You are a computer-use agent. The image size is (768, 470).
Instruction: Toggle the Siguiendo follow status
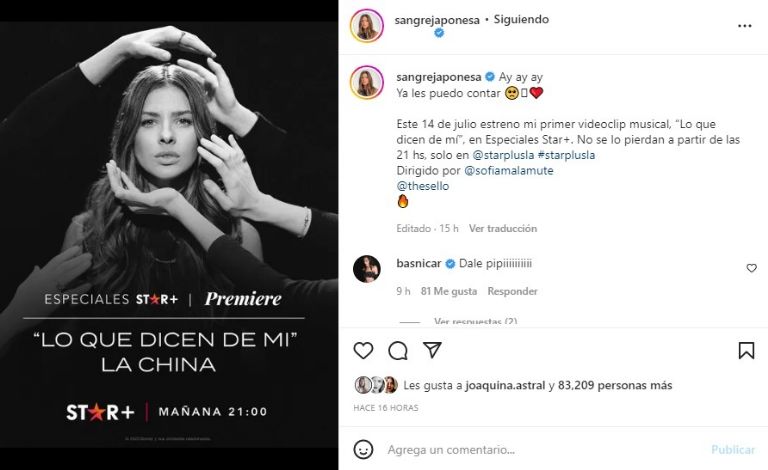tap(521, 20)
